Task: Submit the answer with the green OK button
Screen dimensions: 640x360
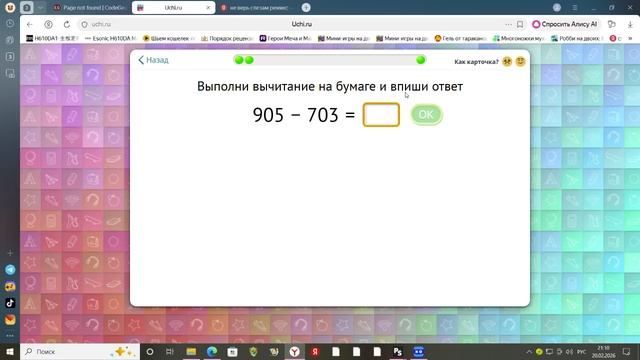Action: pos(426,115)
